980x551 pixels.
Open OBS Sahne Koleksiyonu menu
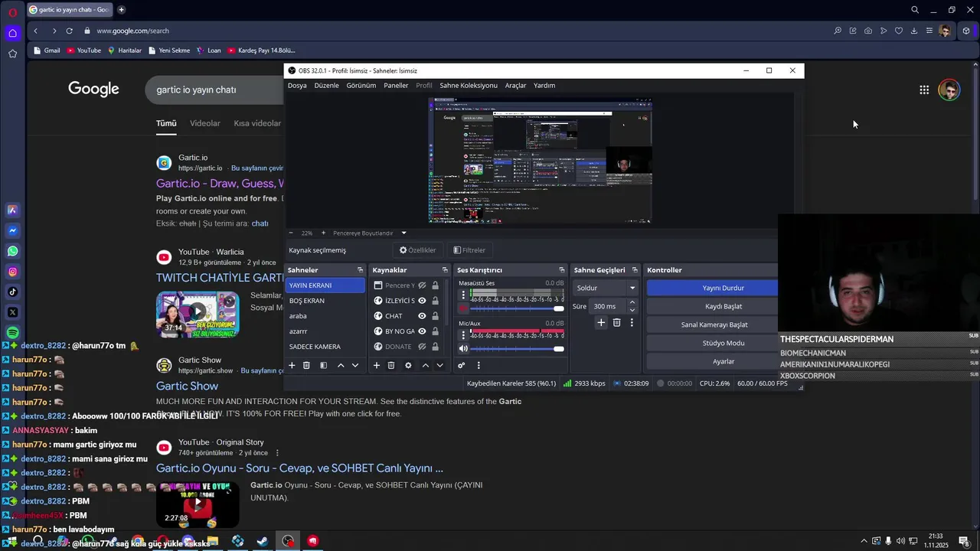pyautogui.click(x=469, y=85)
